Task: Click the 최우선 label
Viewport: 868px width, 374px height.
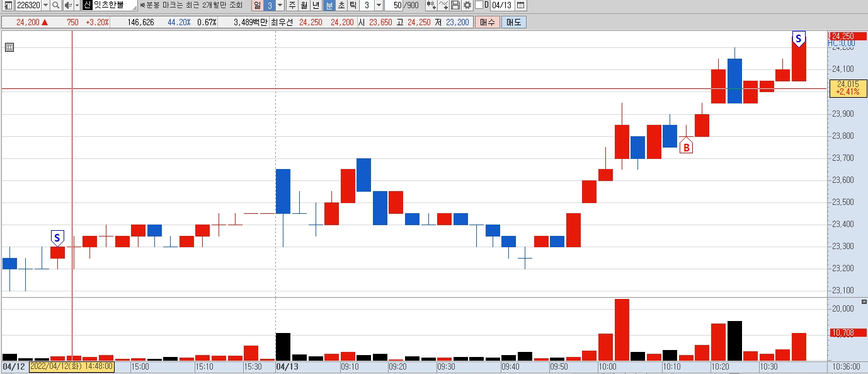Action: [x=282, y=22]
